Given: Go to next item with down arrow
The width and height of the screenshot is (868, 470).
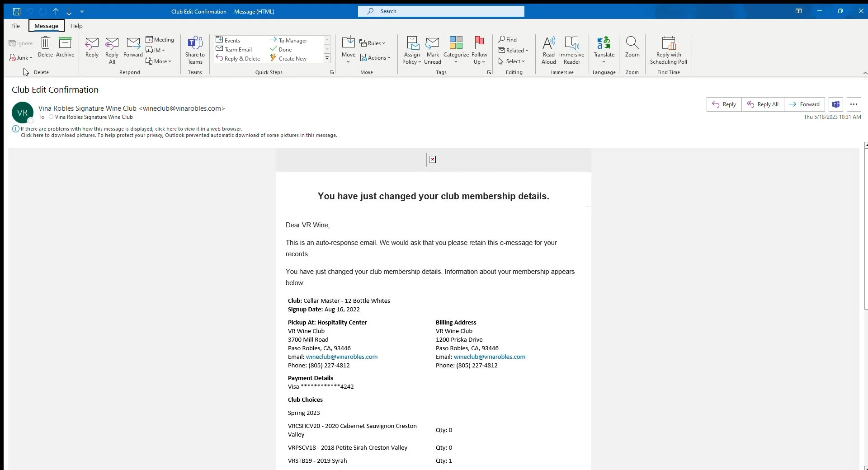Looking at the screenshot, I should point(69,11).
